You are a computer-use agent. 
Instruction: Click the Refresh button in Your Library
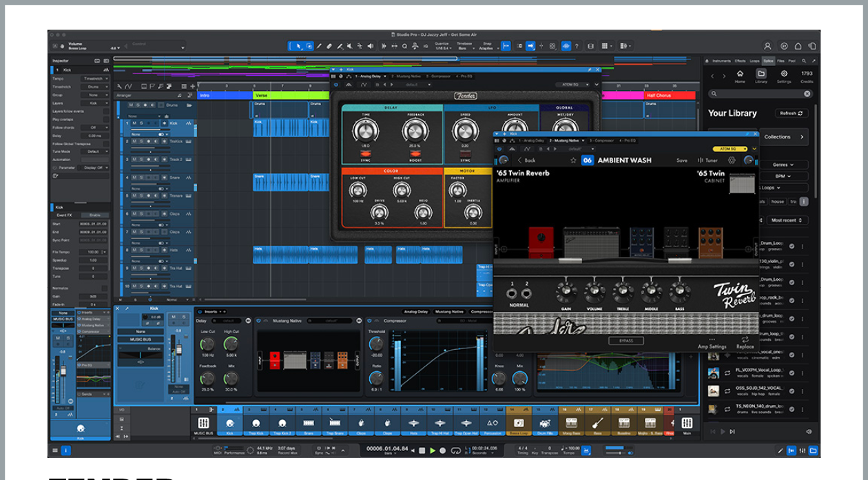pyautogui.click(x=792, y=113)
